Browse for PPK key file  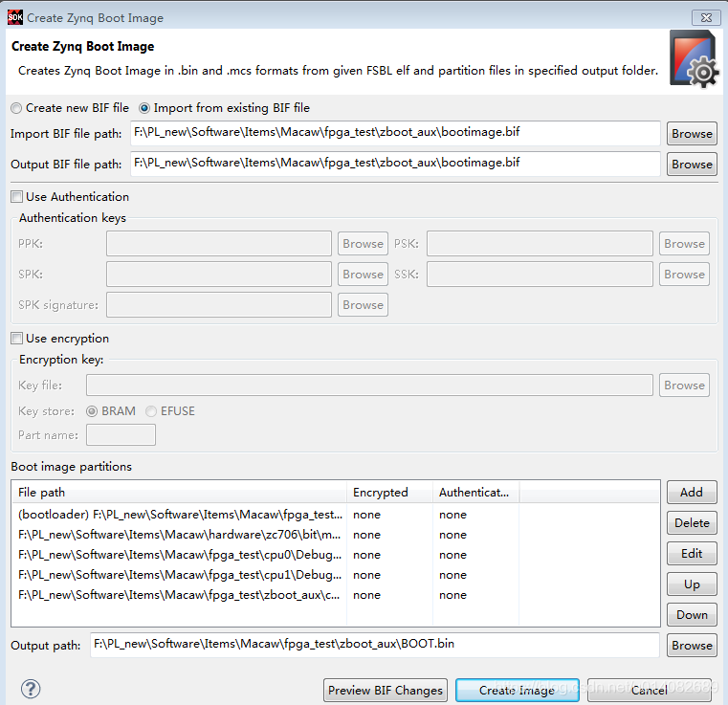[364, 244]
